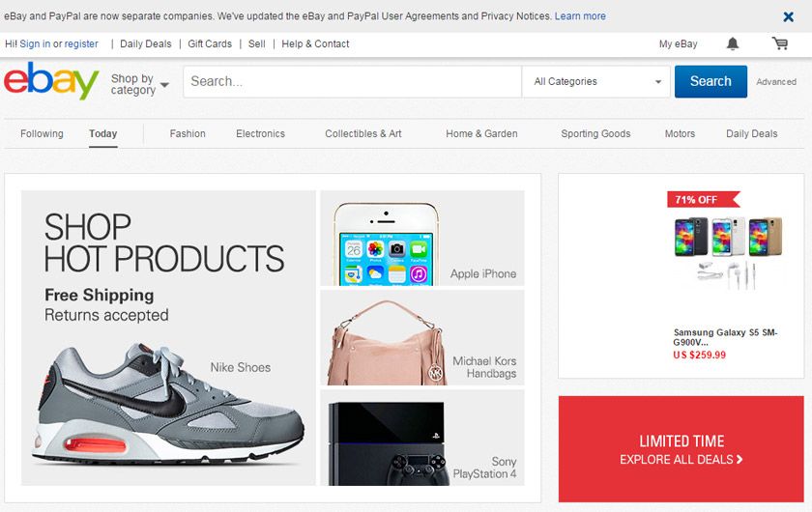812x512 pixels.
Task: Open the notifications bell icon
Action: (x=733, y=44)
